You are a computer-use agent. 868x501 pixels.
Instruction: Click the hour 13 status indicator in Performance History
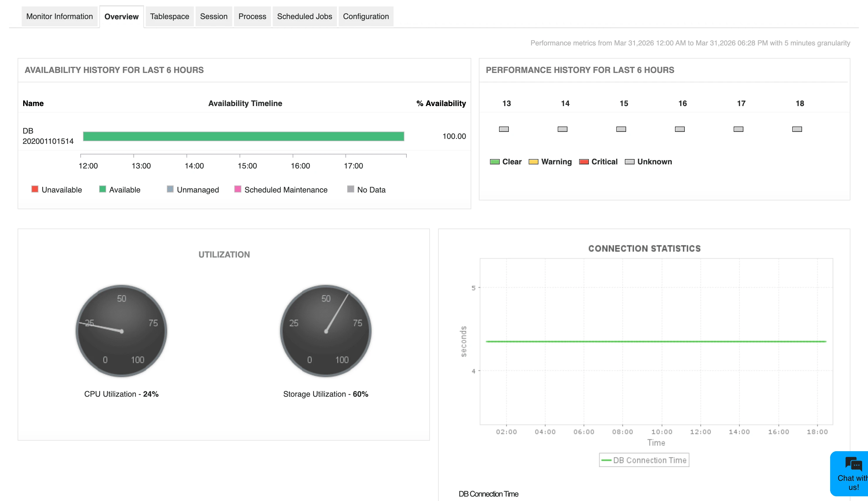(x=504, y=129)
